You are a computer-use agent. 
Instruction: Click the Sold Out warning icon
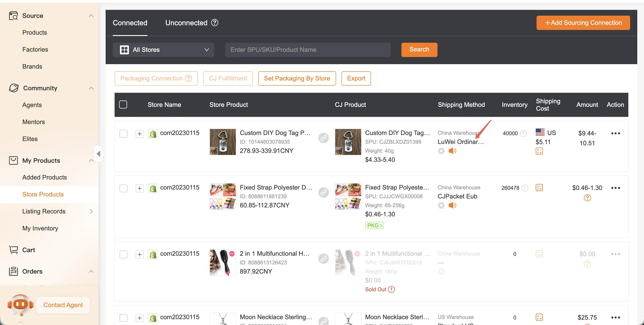(x=392, y=289)
